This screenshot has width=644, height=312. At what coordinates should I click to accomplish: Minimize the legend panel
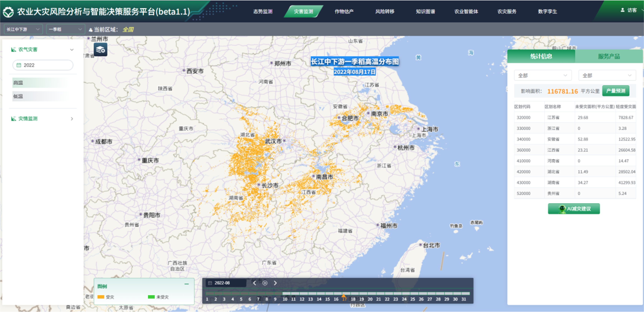(x=187, y=284)
